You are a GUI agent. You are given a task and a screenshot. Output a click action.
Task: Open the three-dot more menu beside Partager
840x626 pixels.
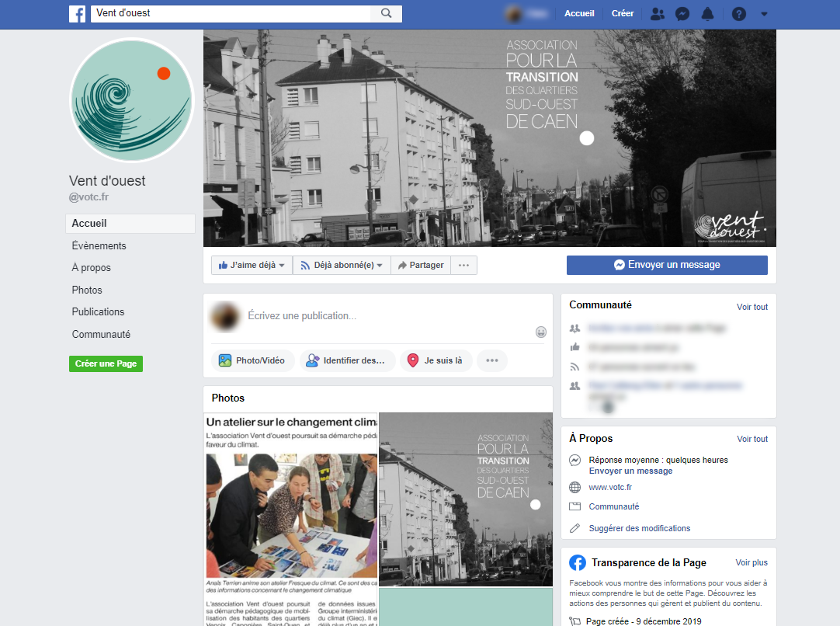(464, 266)
